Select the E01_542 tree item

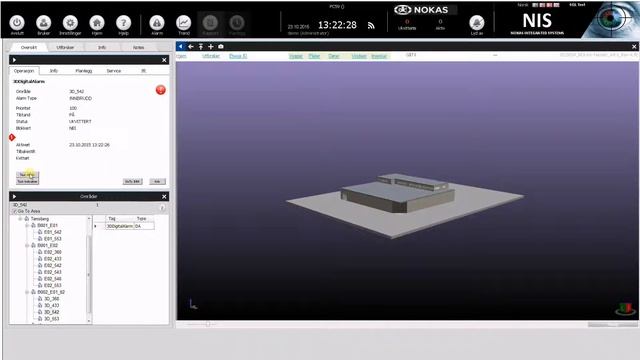coord(53,232)
